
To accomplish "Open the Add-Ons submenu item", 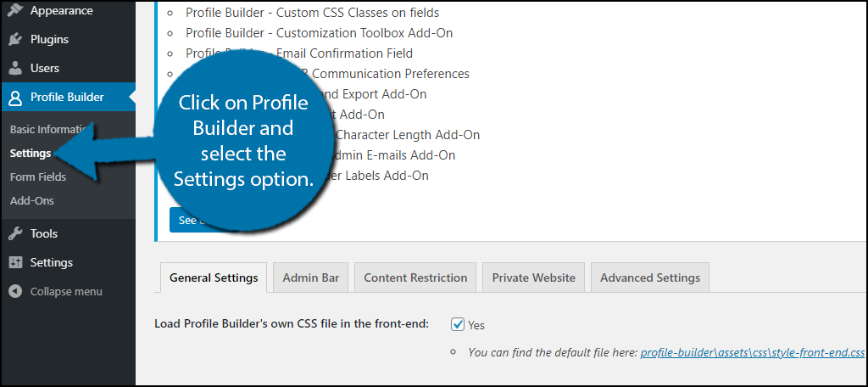I will tap(32, 200).
